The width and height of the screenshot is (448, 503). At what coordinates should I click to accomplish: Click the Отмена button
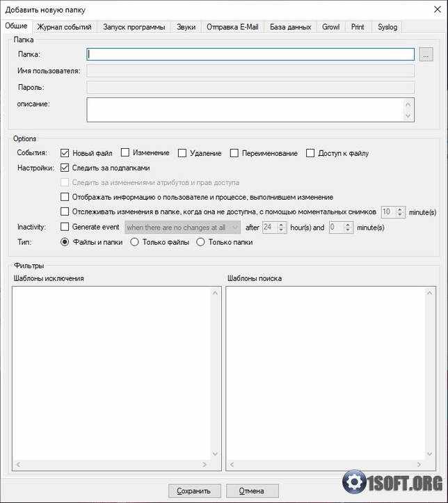(253, 490)
